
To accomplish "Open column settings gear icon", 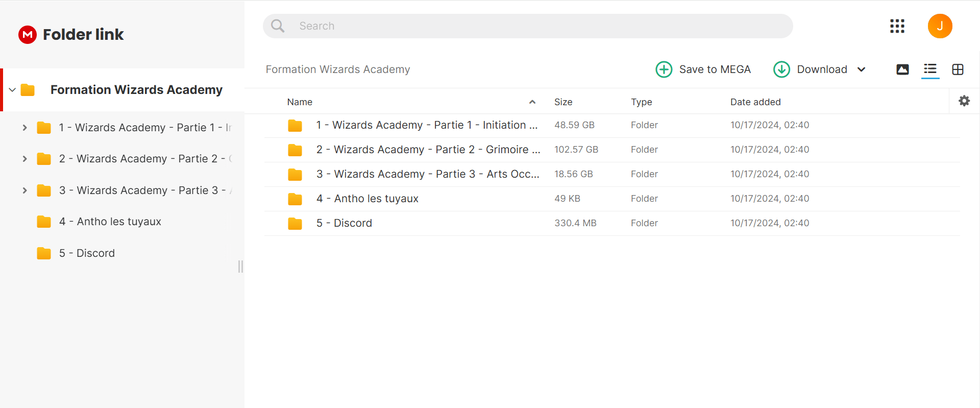I will pos(964,101).
